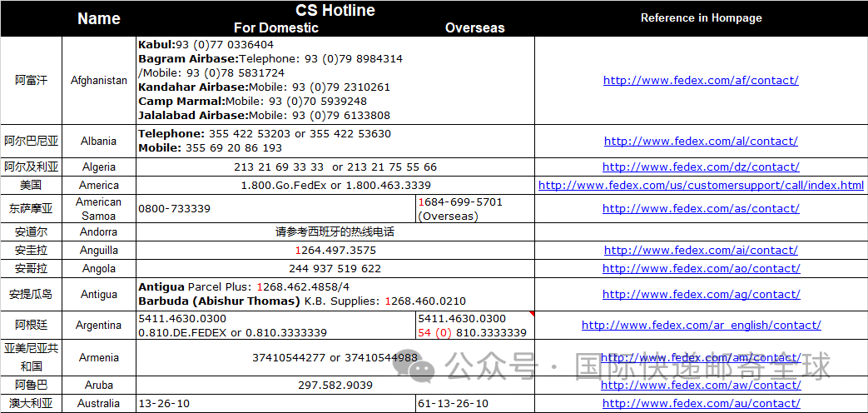This screenshot has height=413, width=868.
Task: Select the 0800-733339 domestic cell
Action: [275, 209]
